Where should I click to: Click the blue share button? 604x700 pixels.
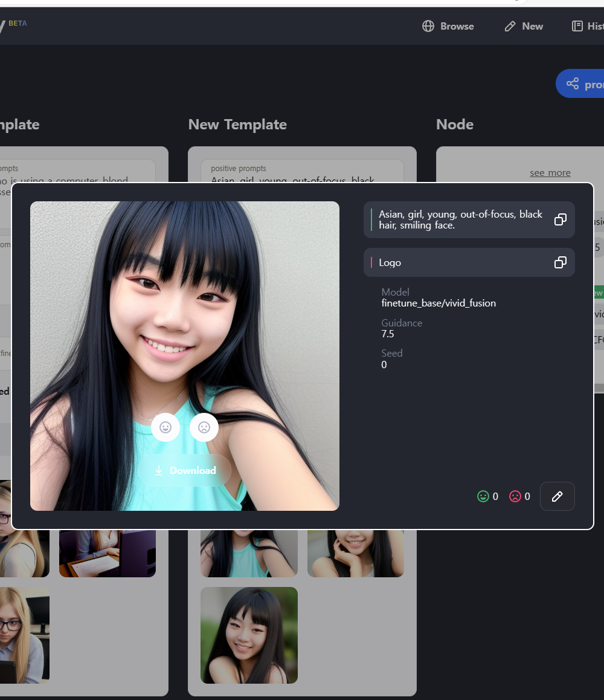pyautogui.click(x=580, y=83)
